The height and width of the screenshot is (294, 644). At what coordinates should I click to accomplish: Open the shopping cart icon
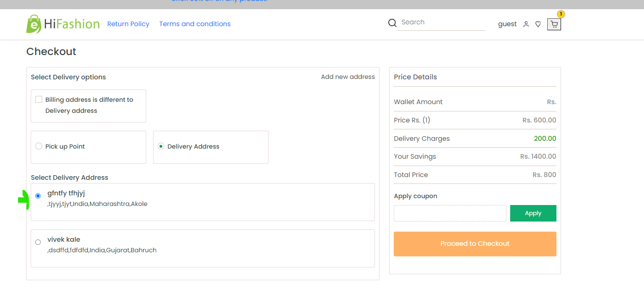click(554, 24)
